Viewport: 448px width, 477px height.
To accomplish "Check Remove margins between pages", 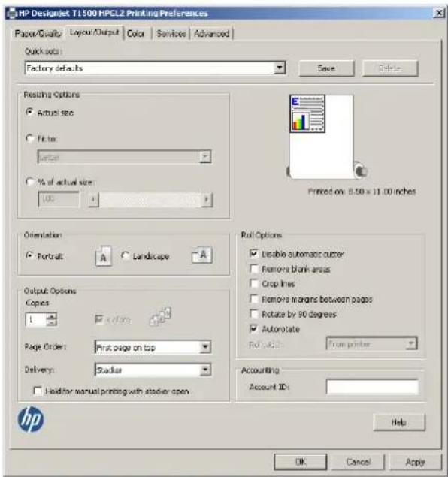I will pos(253,299).
